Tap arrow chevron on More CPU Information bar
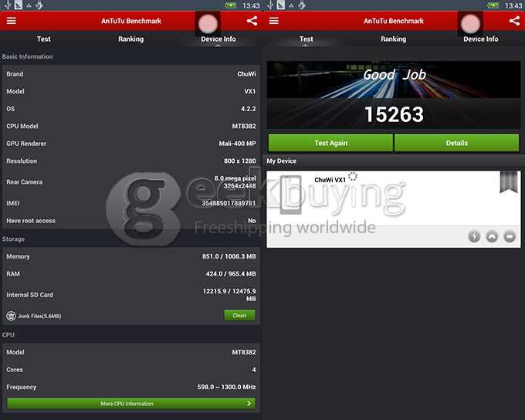The width and height of the screenshot is (525, 420). [249, 404]
